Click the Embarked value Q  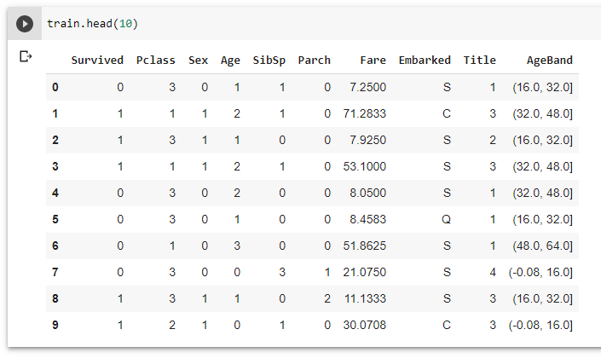(x=447, y=219)
